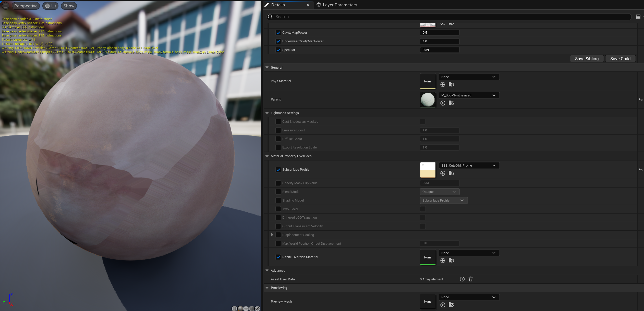Open viewport hamburger options menu
Screen dimensions: 644x311
(x=6, y=6)
